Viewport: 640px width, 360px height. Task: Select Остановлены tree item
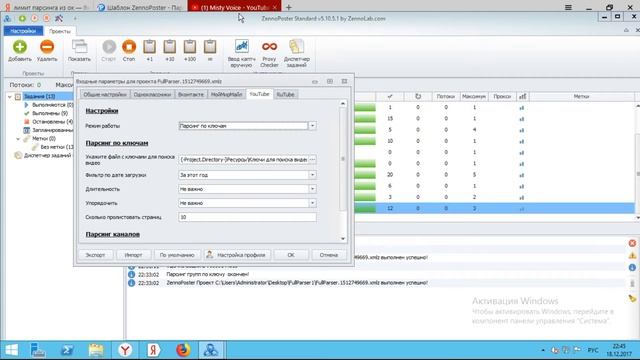point(48,122)
